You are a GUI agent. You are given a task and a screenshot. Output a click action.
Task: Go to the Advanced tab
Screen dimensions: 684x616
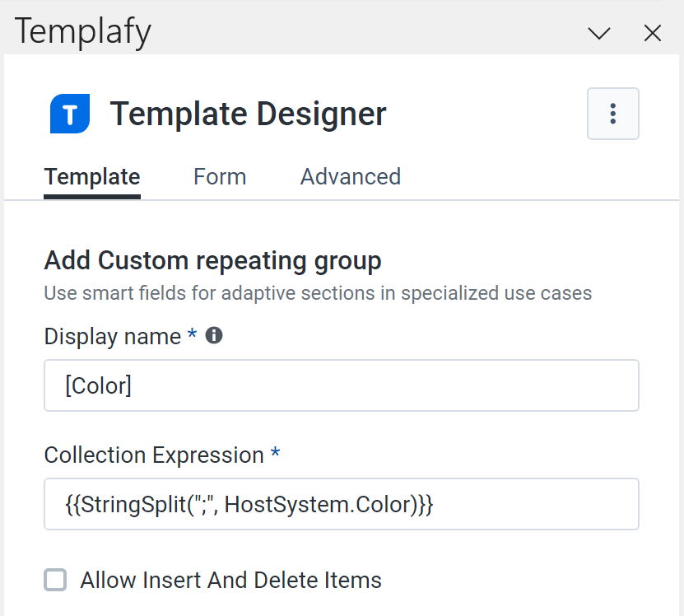[350, 177]
